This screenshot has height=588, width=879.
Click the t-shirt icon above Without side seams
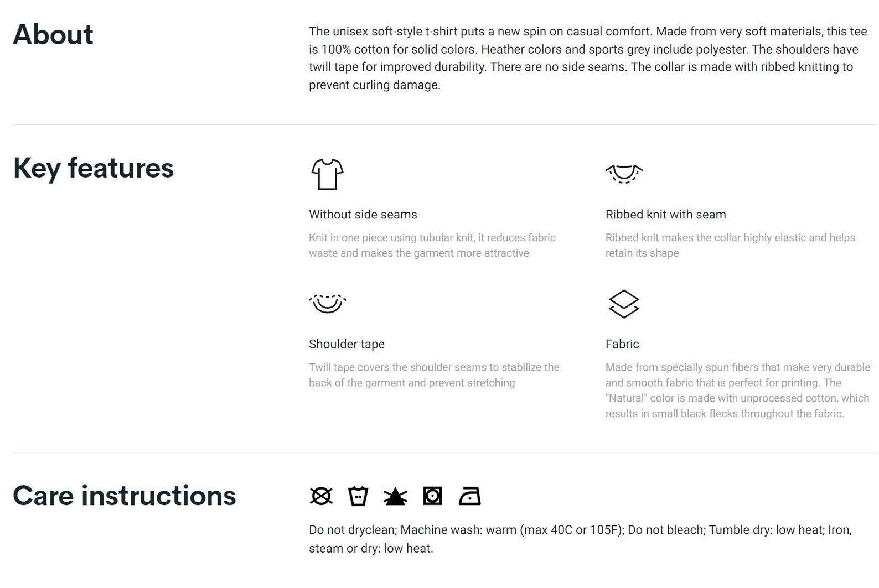coord(327,174)
